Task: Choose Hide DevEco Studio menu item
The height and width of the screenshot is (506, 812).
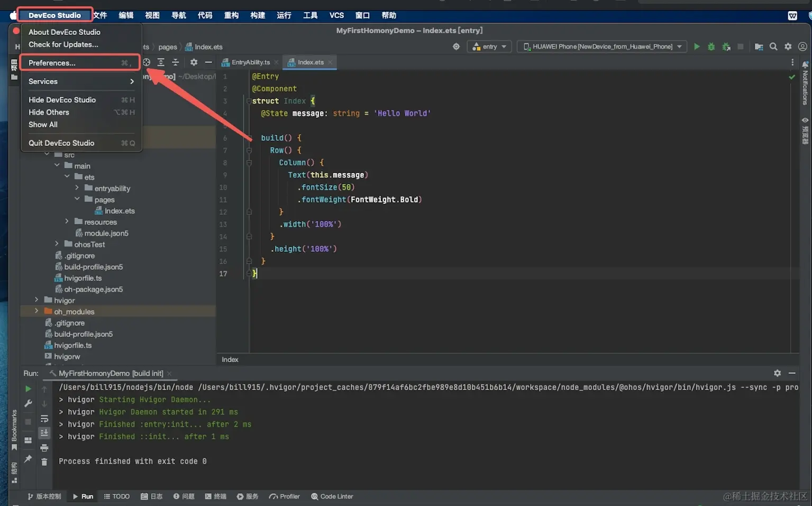Action: point(80,100)
